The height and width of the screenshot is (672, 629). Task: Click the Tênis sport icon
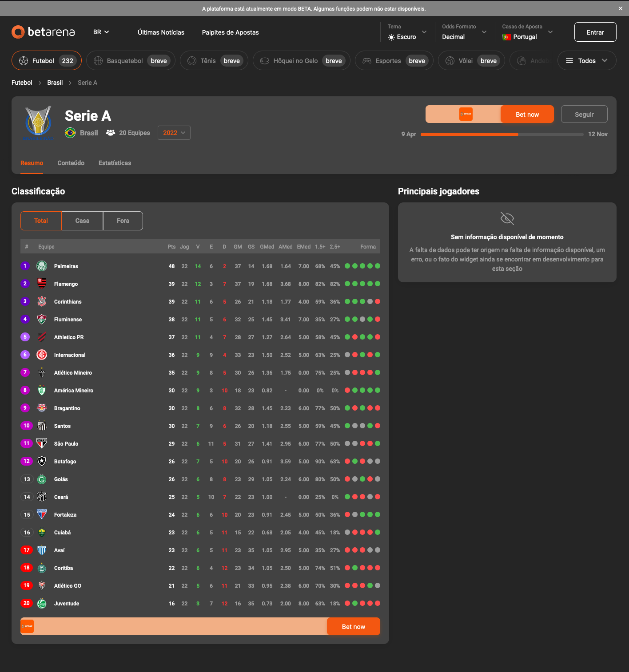pyautogui.click(x=192, y=60)
